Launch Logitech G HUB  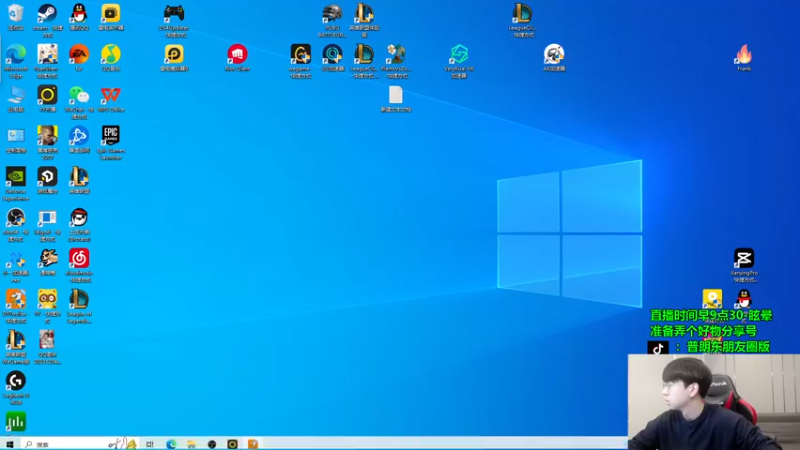click(16, 381)
